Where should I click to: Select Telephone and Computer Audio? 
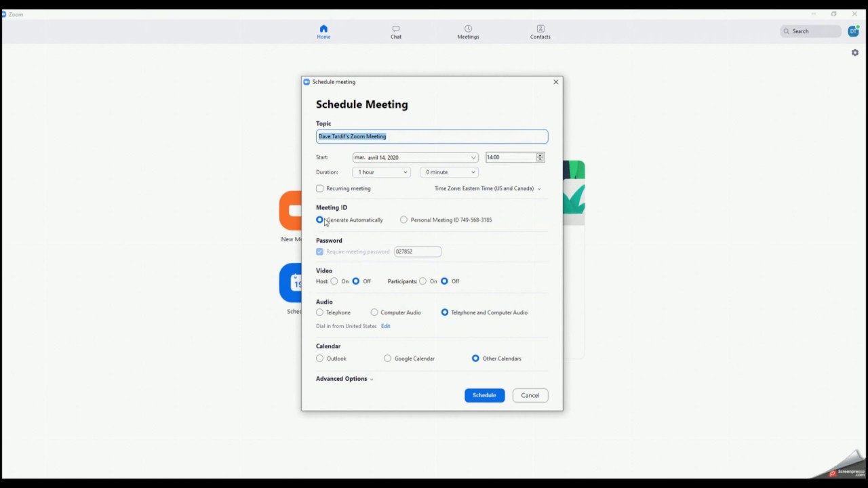[x=445, y=312]
